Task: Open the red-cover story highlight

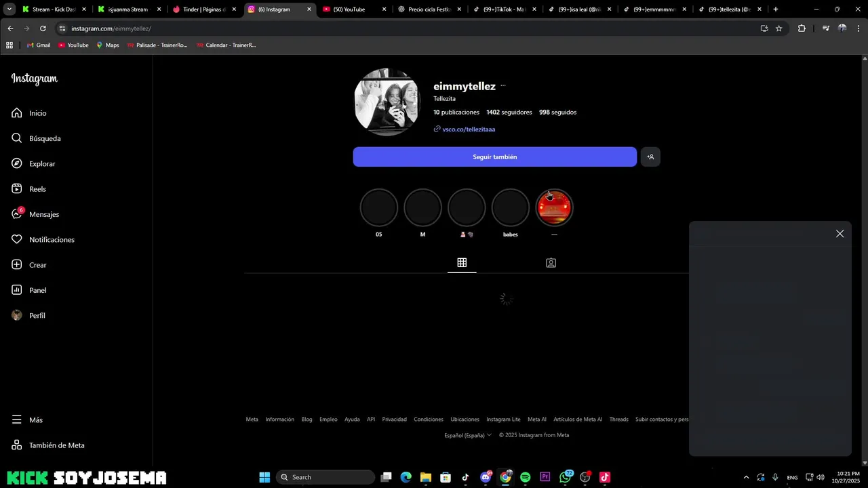Action: pyautogui.click(x=554, y=208)
